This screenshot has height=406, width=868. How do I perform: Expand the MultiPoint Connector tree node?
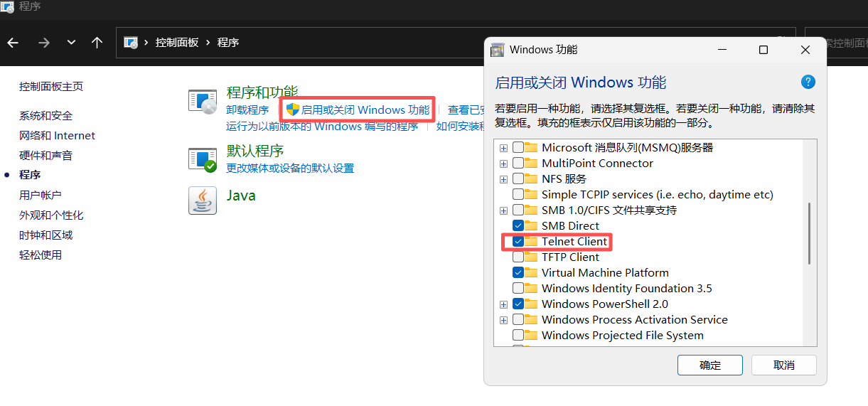[503, 164]
